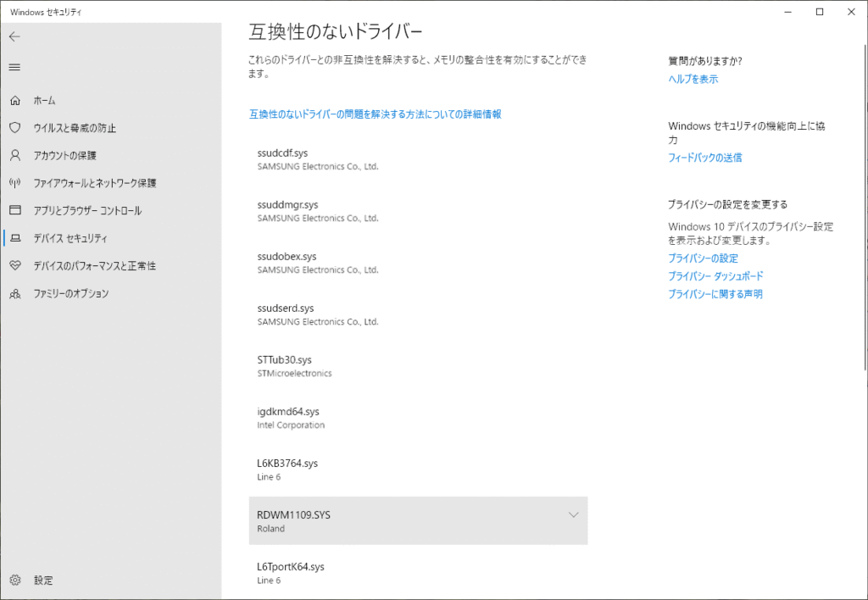Select デバイス セキュリティ in sidebar
This screenshot has height=600, width=868.
pyautogui.click(x=70, y=238)
